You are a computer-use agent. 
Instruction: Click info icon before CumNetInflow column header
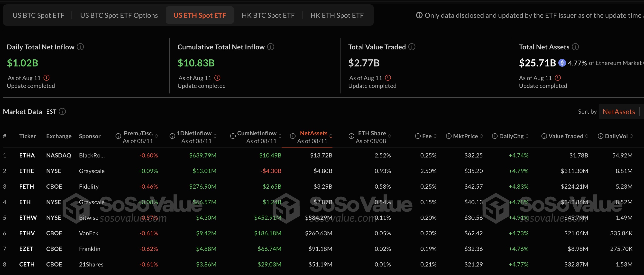click(232, 136)
